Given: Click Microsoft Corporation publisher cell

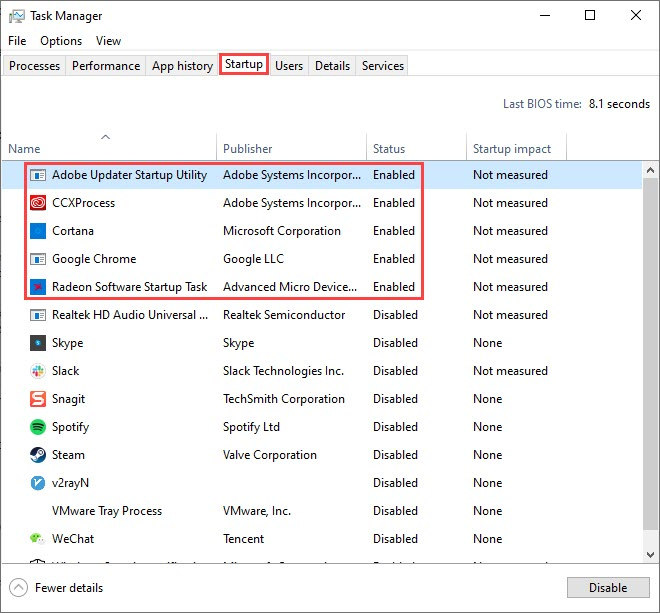Looking at the screenshot, I should pyautogui.click(x=282, y=231).
